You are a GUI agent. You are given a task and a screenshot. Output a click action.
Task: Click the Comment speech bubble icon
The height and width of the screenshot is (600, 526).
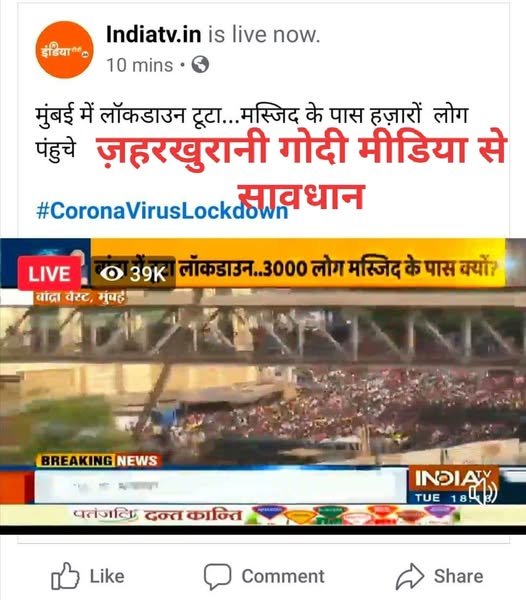(x=217, y=576)
